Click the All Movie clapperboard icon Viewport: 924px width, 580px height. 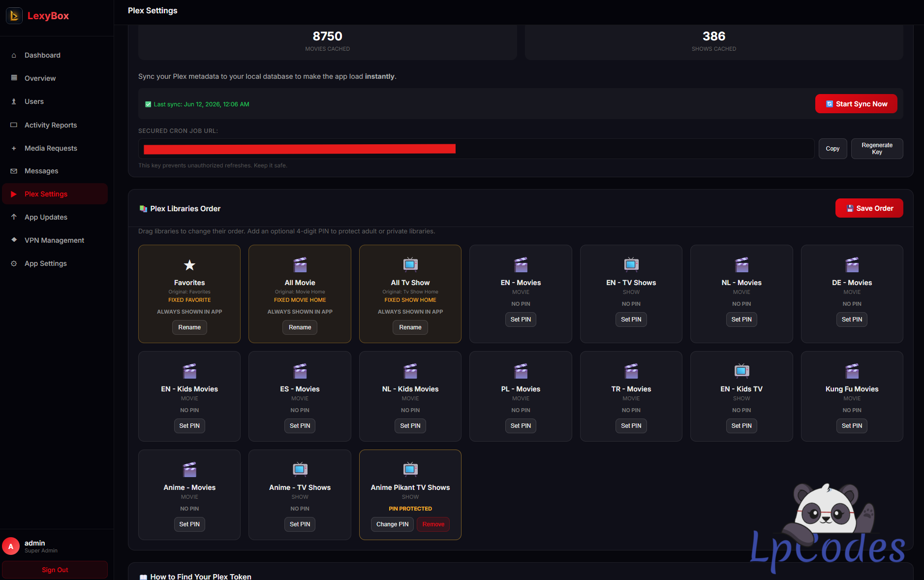click(x=300, y=265)
